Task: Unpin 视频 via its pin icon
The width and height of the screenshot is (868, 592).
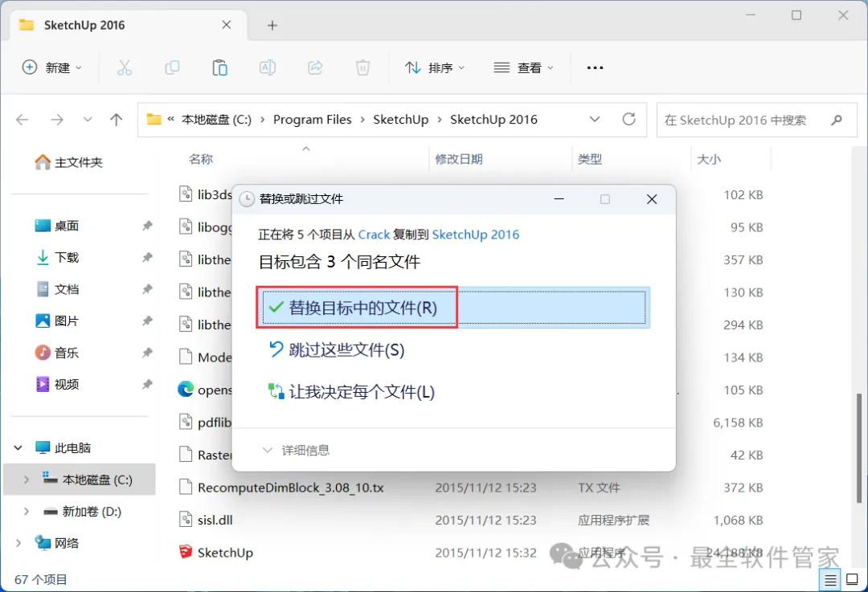Action: (x=147, y=384)
